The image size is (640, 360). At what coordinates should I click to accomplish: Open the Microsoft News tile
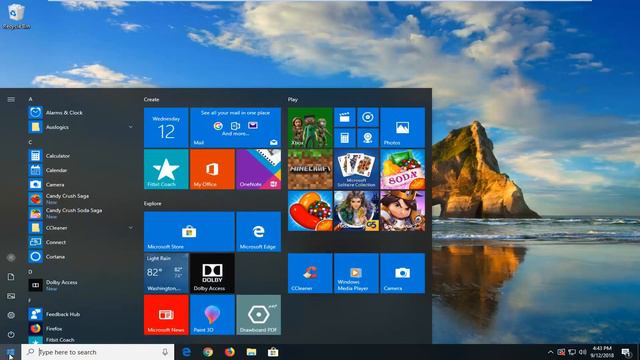[166, 315]
